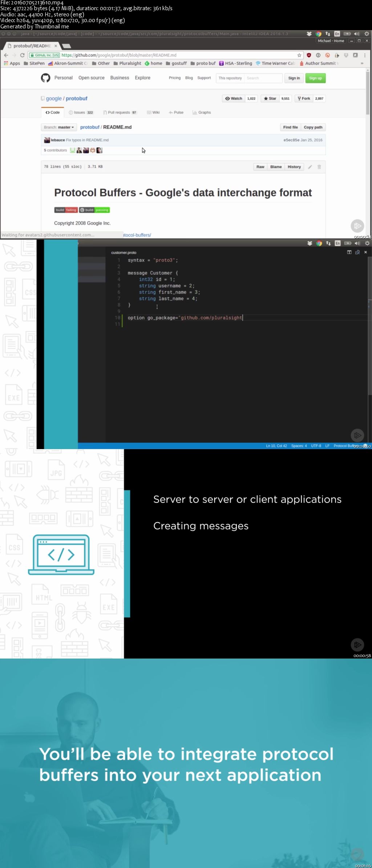Open the Blame view
372x868 pixels.
click(276, 167)
